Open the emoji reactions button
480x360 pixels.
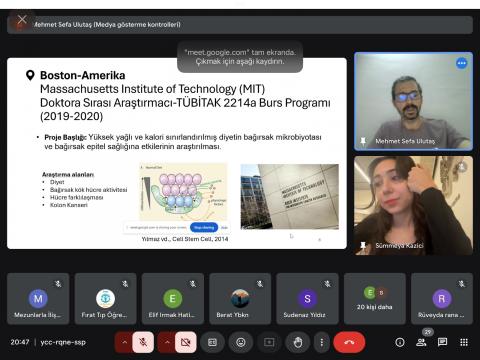[241, 342]
